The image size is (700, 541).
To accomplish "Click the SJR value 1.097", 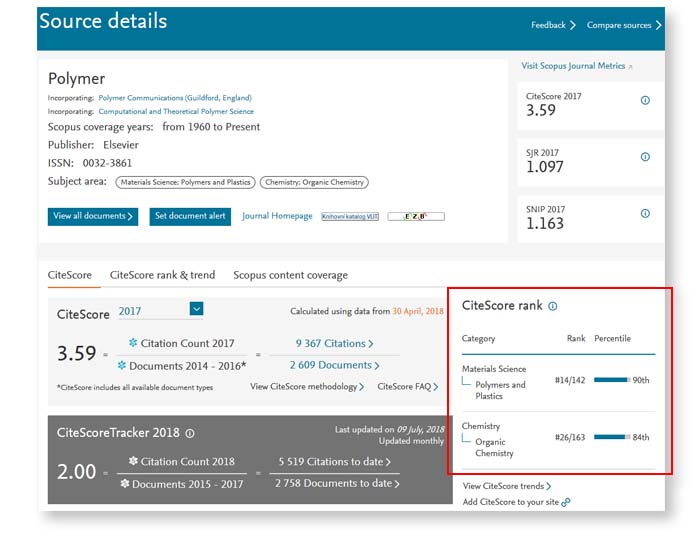I will click(x=545, y=167).
